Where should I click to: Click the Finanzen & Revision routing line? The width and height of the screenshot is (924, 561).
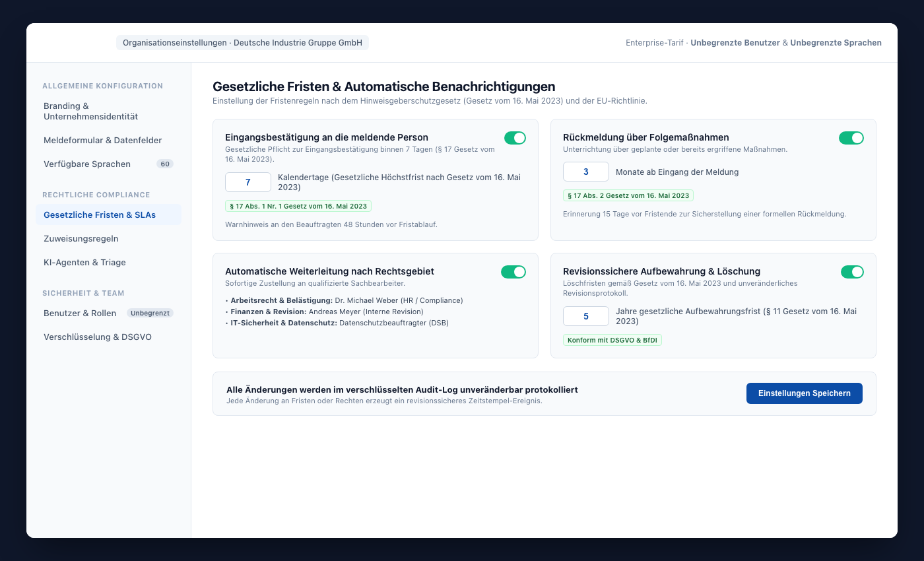324,312
